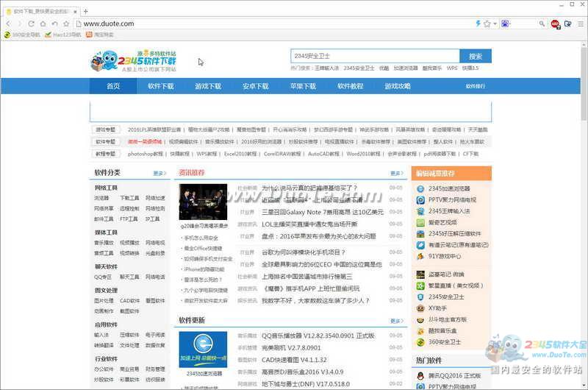Click the undo close tab icon
Screen dimensions: 588x390
tap(54, 24)
